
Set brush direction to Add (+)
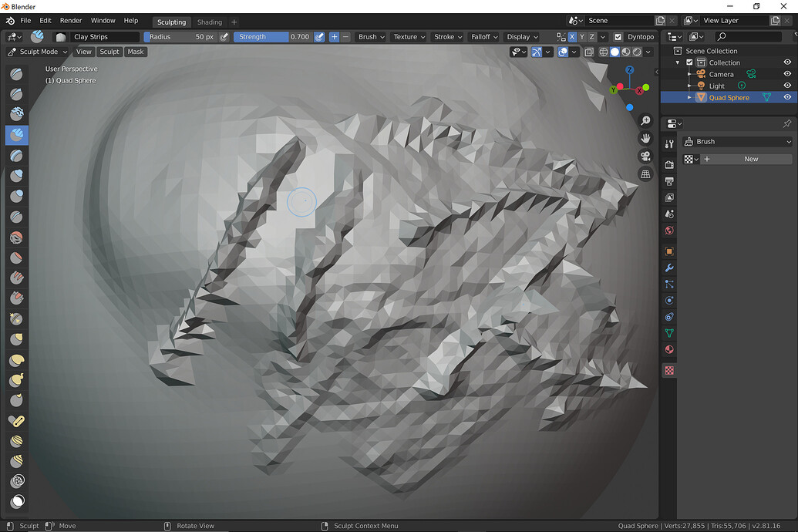335,37
